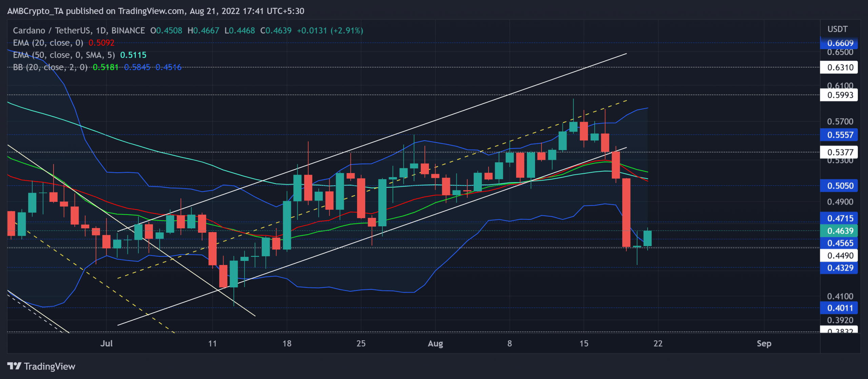The image size is (868, 379).
Task: Click the EMA 50 value 0.5115
Action: click(133, 55)
